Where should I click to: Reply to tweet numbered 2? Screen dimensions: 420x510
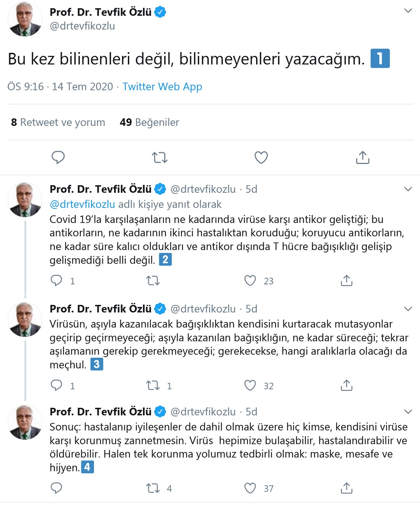[x=56, y=281]
